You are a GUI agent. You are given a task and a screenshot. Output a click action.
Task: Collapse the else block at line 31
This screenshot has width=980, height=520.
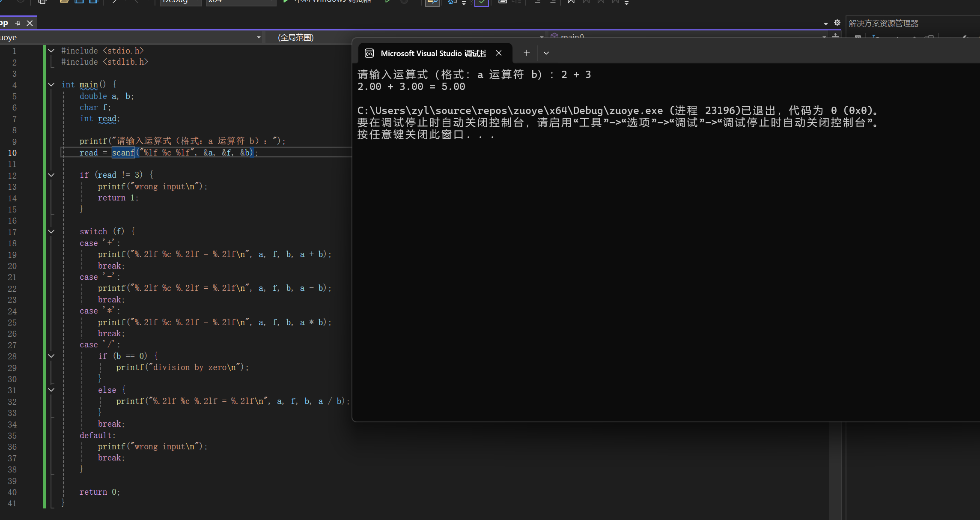tap(51, 390)
